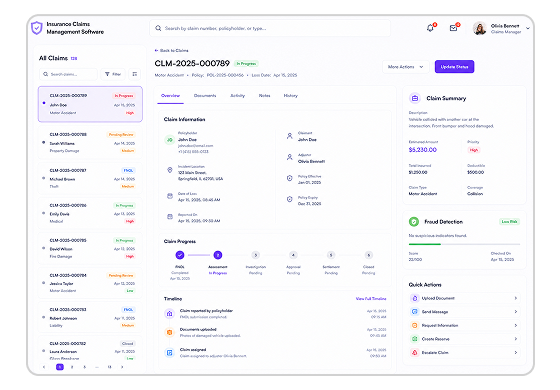Click the Fraud Detection shield icon
Screen dimensions: 560x390
coord(414,222)
